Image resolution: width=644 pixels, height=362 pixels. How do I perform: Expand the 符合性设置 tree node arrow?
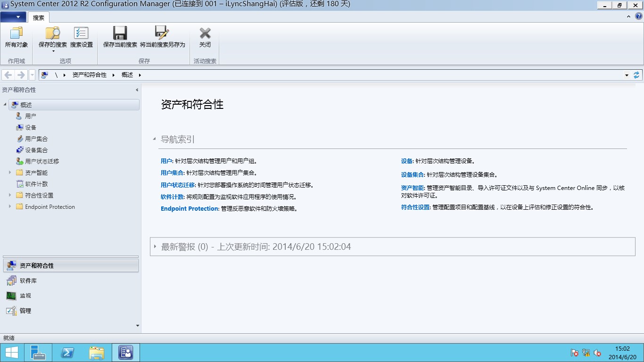10,195
